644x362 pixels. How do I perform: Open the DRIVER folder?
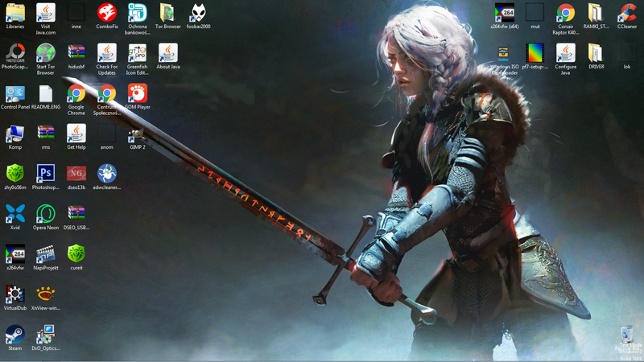click(596, 53)
